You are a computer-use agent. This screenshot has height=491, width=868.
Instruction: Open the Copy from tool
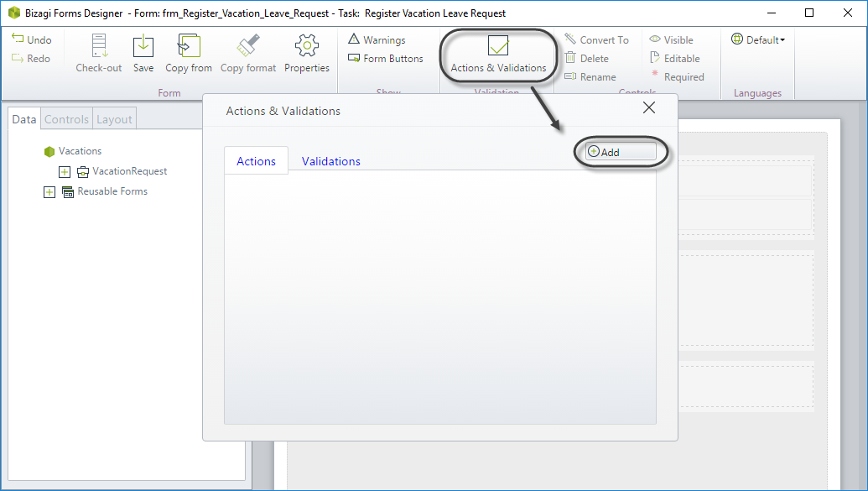tap(189, 53)
